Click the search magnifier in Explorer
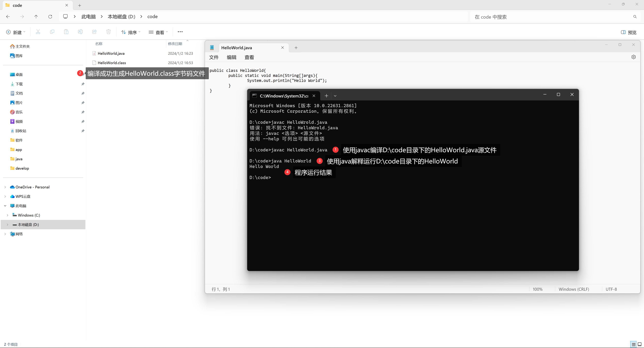644x348 pixels. point(635,17)
